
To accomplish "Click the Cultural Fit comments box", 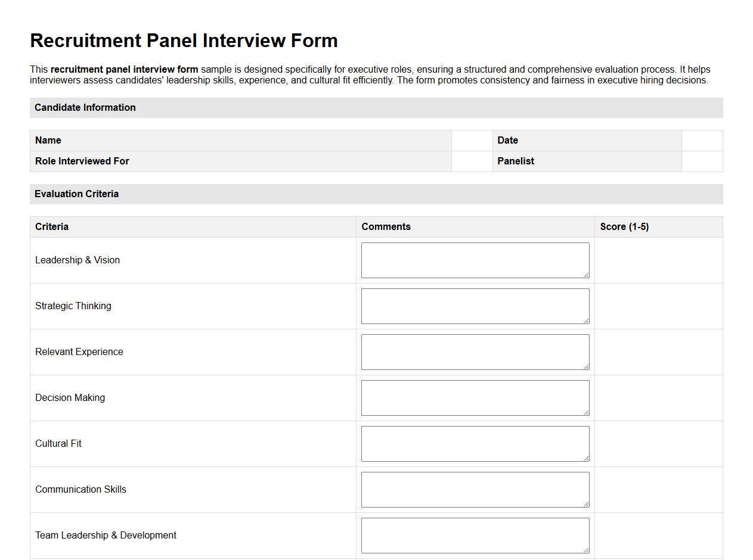I will pyautogui.click(x=475, y=443).
